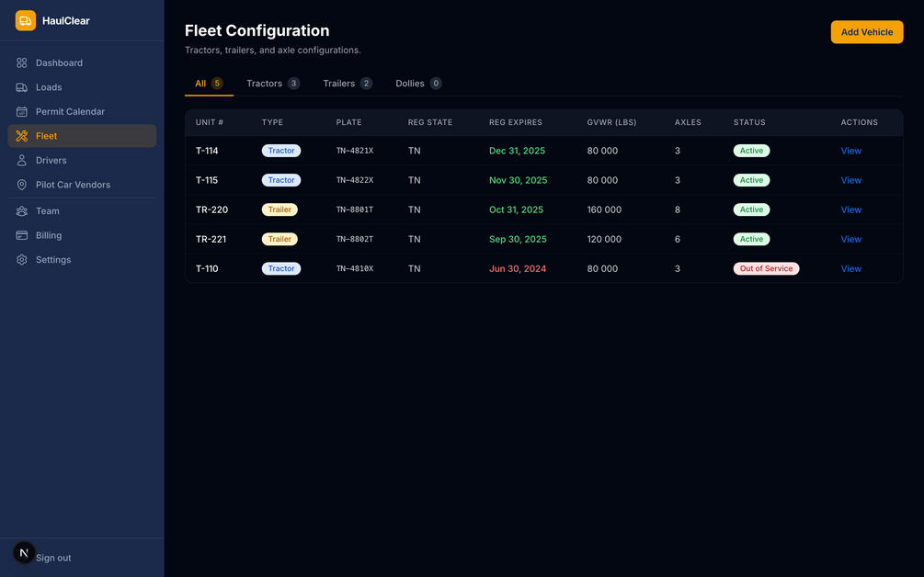The image size is (924, 577).
Task: Switch to the Tractors tab
Action: point(273,84)
